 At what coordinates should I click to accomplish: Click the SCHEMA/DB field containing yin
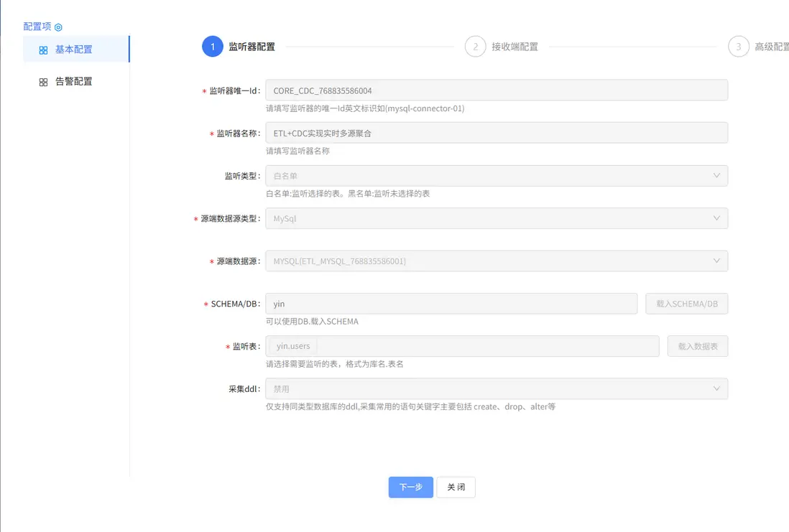point(451,304)
